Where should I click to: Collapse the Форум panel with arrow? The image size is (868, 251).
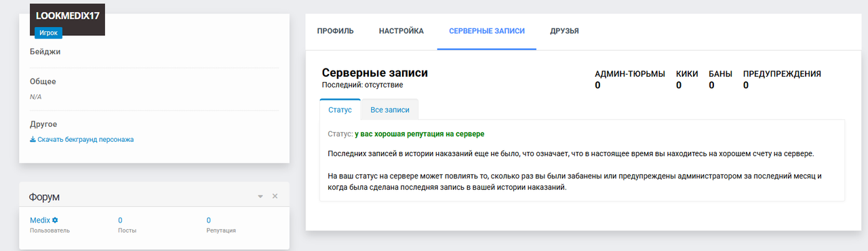pos(260,196)
